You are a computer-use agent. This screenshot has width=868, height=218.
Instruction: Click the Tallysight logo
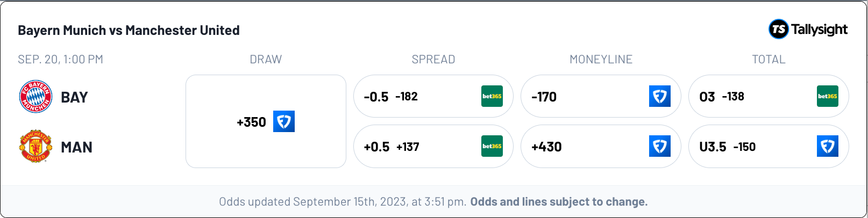click(808, 29)
